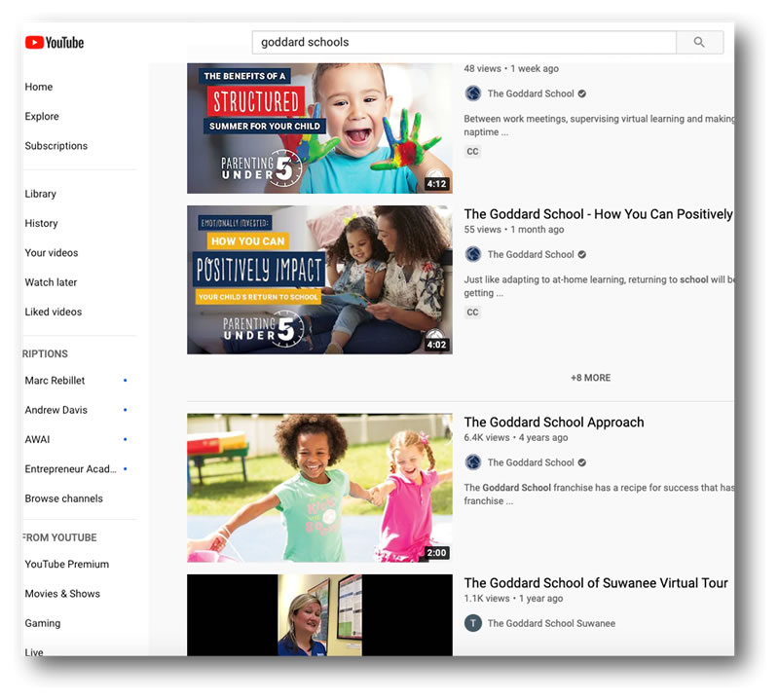
Task: Click the blue new-video dot beside Marc Rebillet
Action: click(x=124, y=381)
